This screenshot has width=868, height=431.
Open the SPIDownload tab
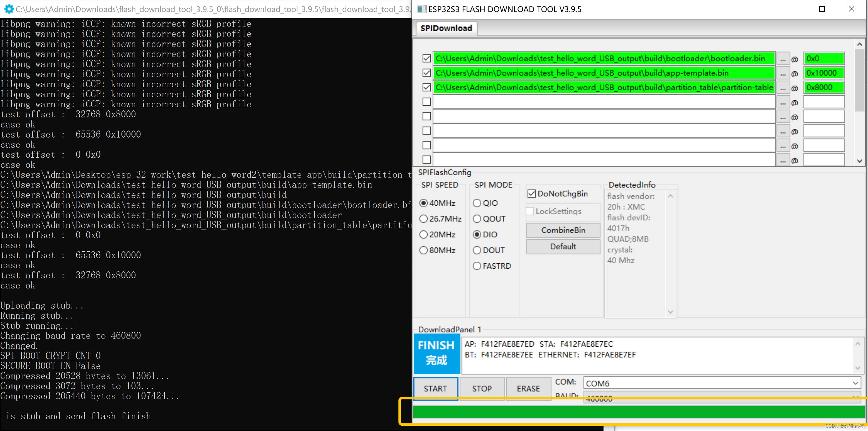[x=446, y=28]
